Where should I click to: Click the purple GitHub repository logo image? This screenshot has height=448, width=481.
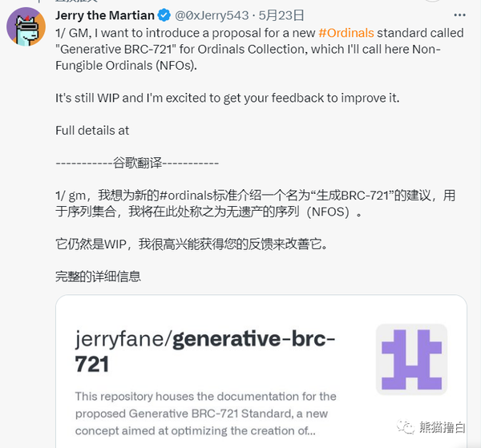click(411, 359)
